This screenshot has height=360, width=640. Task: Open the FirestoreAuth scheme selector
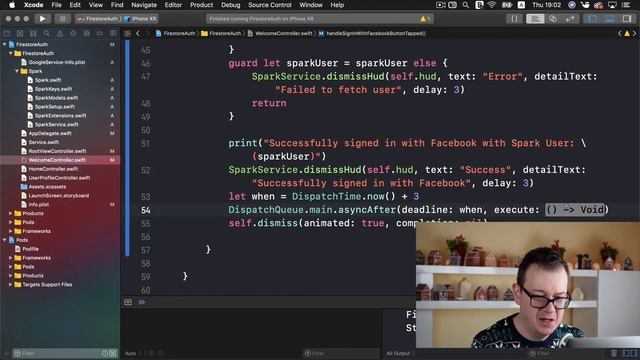point(98,19)
